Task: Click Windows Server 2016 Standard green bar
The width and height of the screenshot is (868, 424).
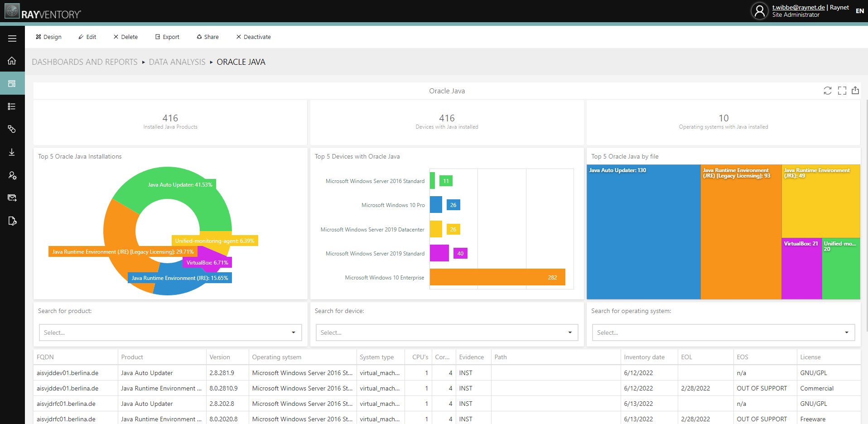Action: [433, 181]
